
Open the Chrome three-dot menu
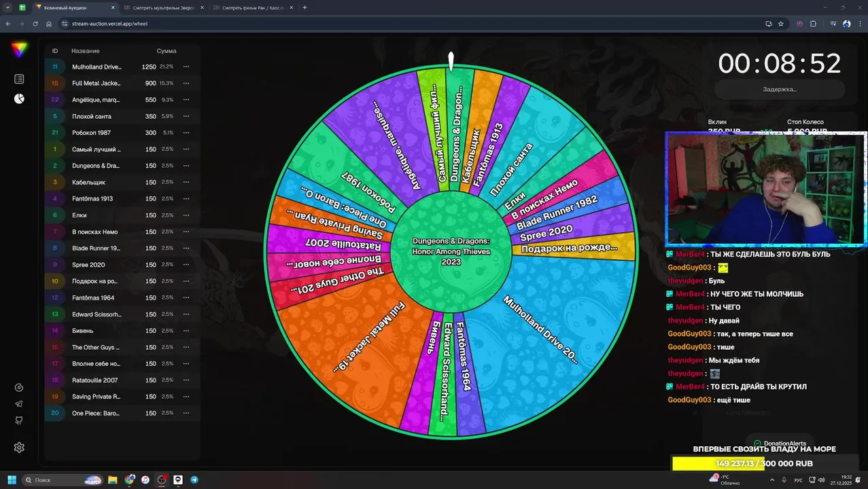(859, 24)
